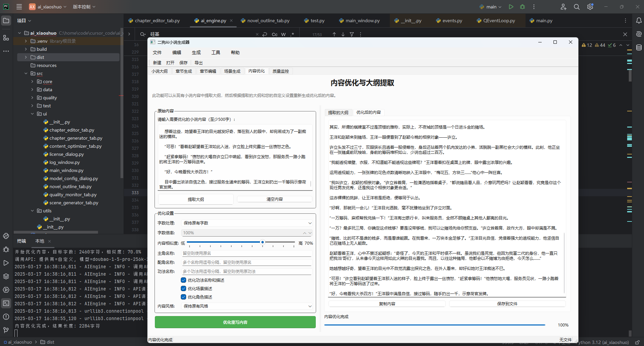Click the 主角名称 input field
The width and height of the screenshot is (644, 346).
pos(247,253)
